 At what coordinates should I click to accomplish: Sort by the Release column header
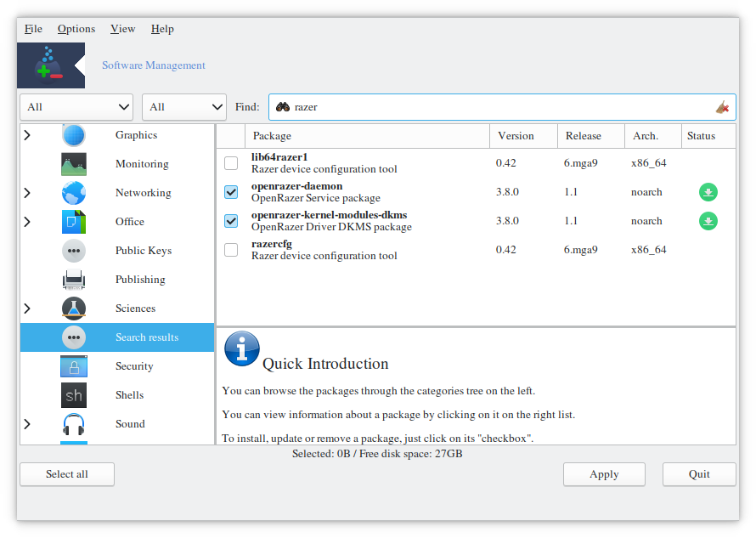click(x=591, y=136)
